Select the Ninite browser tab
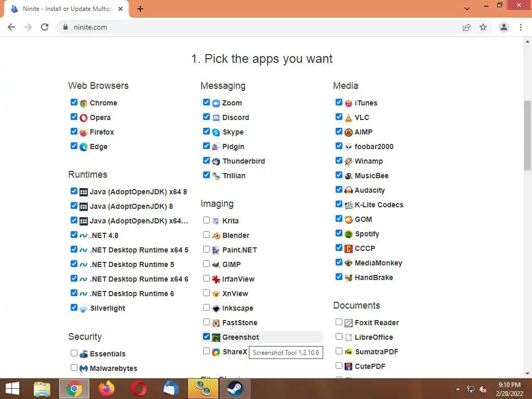Viewport: 532px width, 399px height. click(x=66, y=9)
